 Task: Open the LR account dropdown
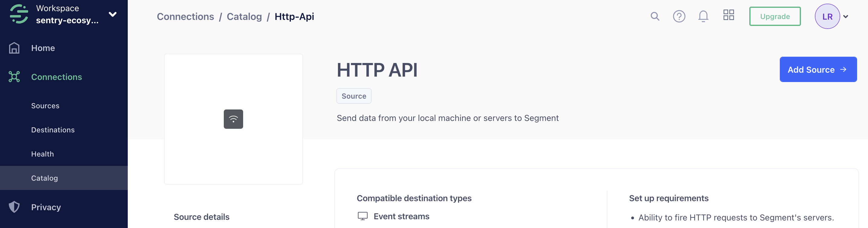pyautogui.click(x=827, y=16)
